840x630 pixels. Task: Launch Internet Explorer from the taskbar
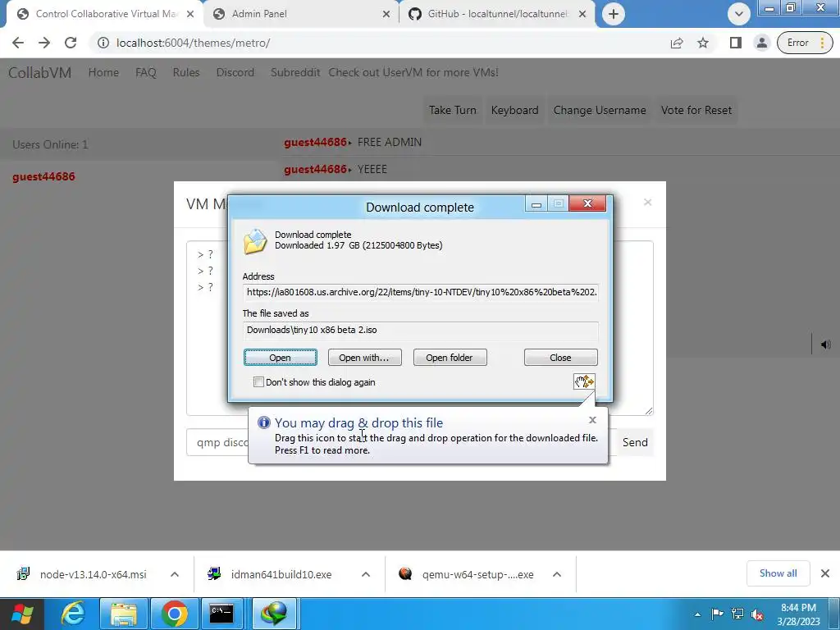pos(72,614)
